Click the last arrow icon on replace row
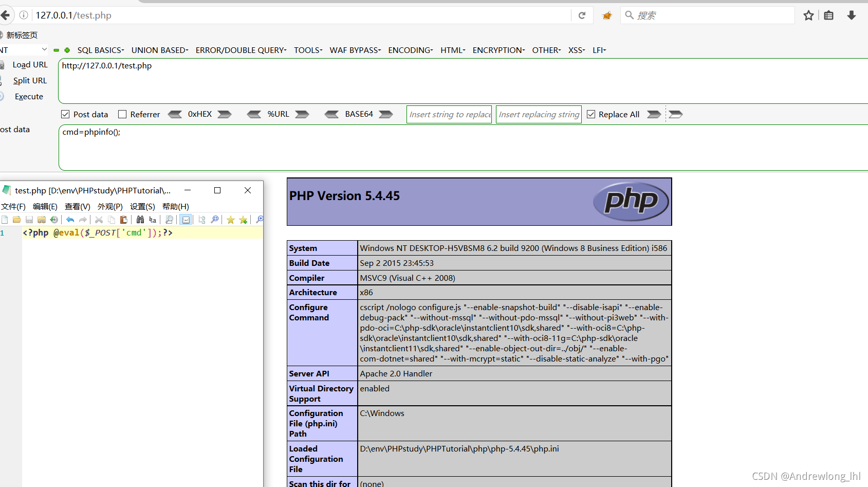The width and height of the screenshot is (868, 487). (675, 114)
